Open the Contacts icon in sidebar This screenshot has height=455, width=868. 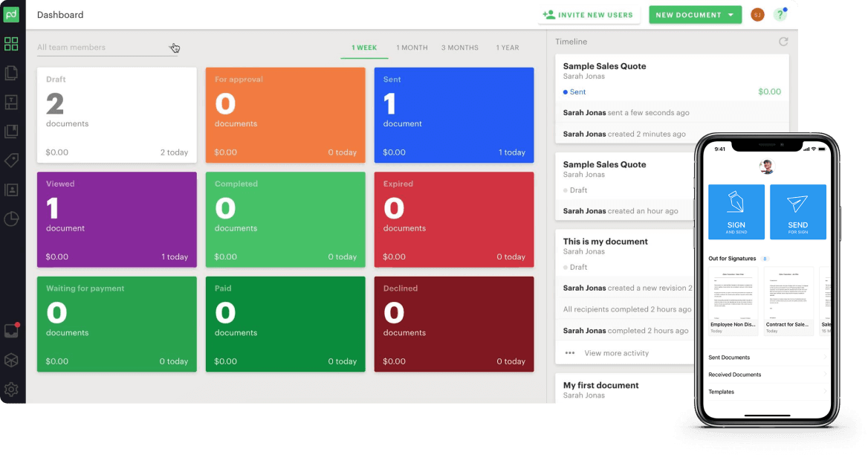[x=11, y=190]
